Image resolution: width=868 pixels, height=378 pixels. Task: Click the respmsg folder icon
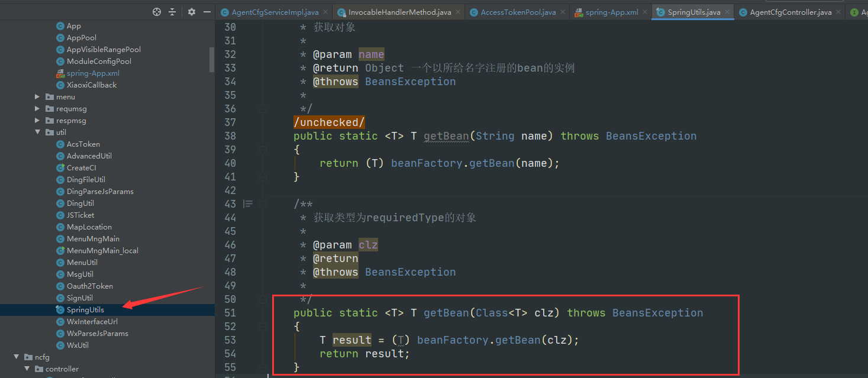pos(50,121)
